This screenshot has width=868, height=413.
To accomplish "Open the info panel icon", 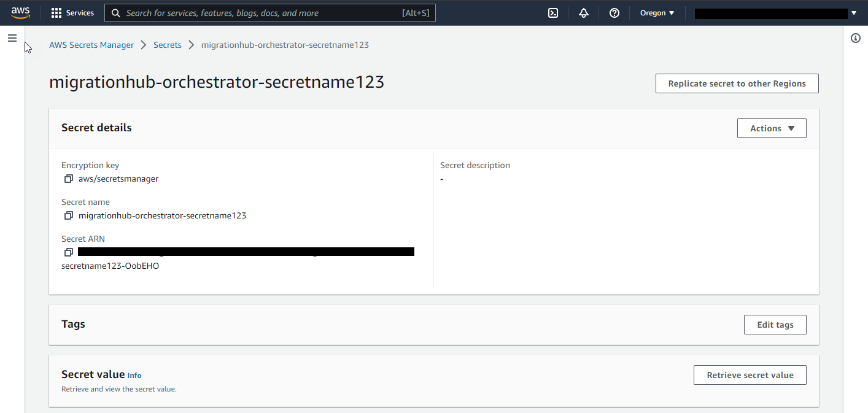I will 856,38.
